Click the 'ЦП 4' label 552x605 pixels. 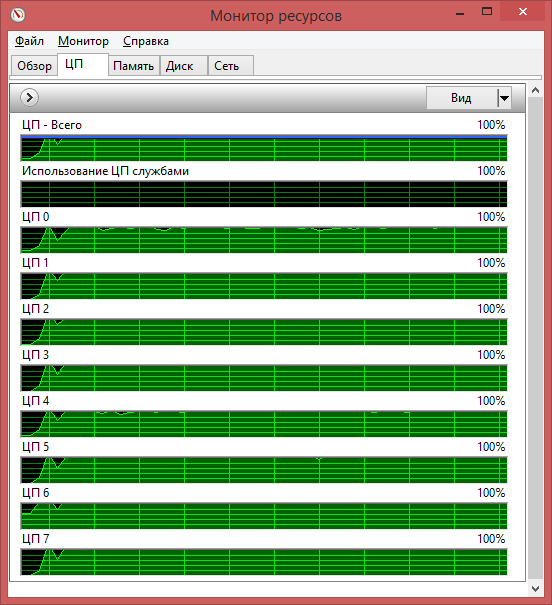(x=35, y=401)
